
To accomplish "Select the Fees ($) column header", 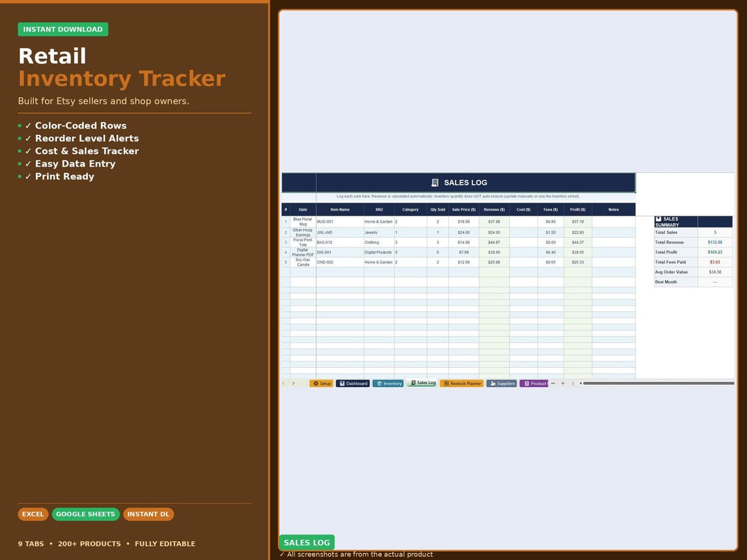I will click(x=551, y=209).
